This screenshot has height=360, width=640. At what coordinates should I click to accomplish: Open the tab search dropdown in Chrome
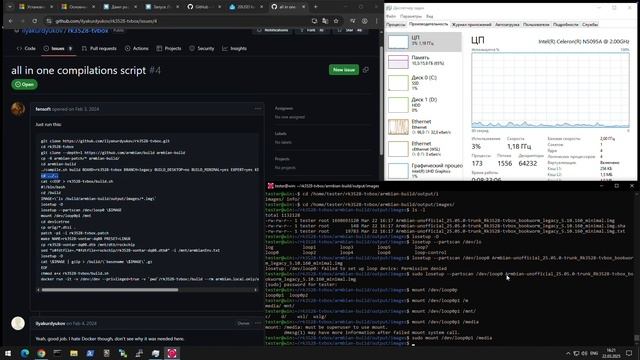pyautogui.click(x=10, y=7)
